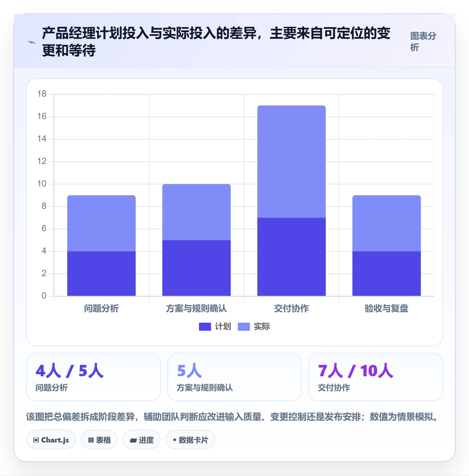Click the 交付协作 actual bar segment
The width and height of the screenshot is (469, 476).
pyautogui.click(x=291, y=162)
